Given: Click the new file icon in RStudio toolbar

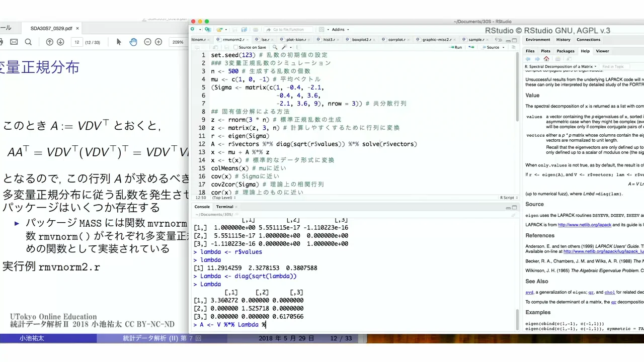Looking at the screenshot, I should pyautogui.click(x=192, y=29).
